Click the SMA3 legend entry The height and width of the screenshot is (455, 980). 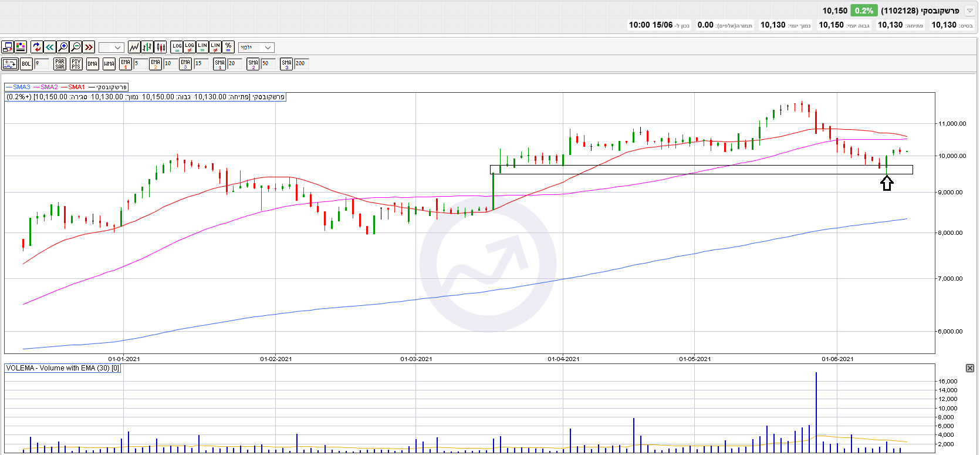pos(18,87)
